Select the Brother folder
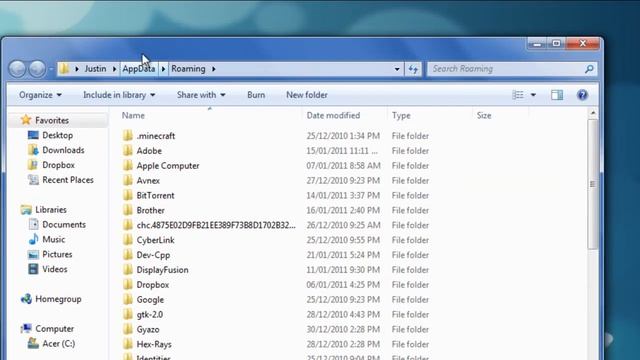 tap(151, 210)
